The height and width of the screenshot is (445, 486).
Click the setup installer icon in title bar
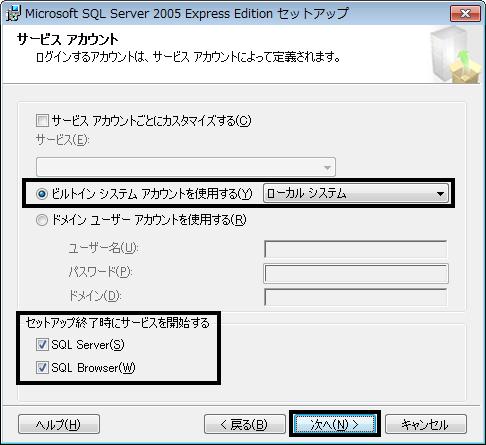pos(13,13)
